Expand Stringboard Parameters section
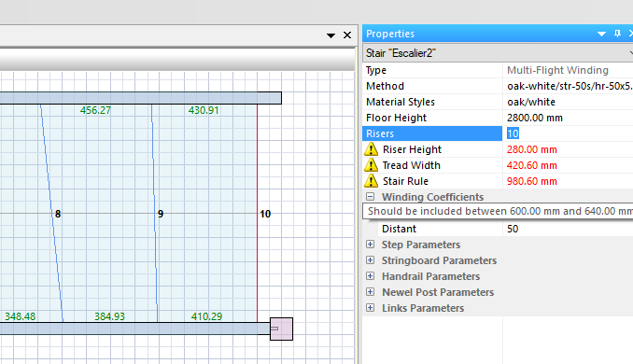Viewport: 633px width, 364px height. coord(371,259)
